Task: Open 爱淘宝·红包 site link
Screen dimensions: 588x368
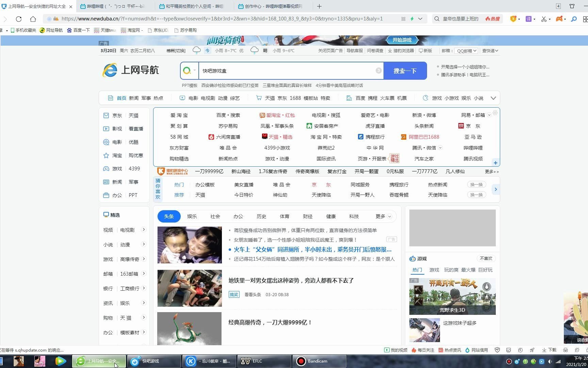Action: pos(277,115)
